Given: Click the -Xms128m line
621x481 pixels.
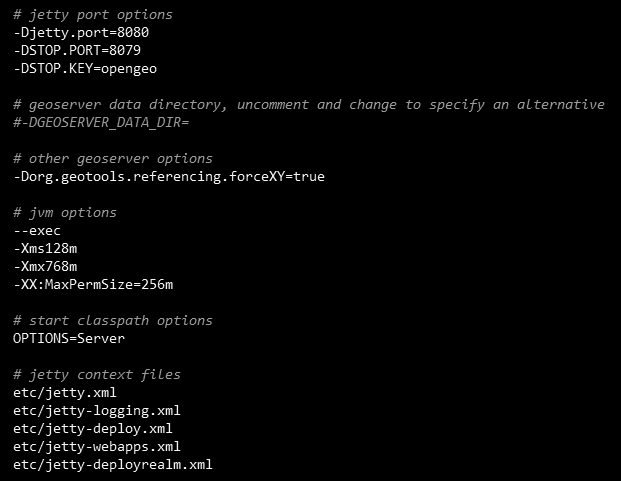Looking at the screenshot, I should pyautogui.click(x=45, y=249).
